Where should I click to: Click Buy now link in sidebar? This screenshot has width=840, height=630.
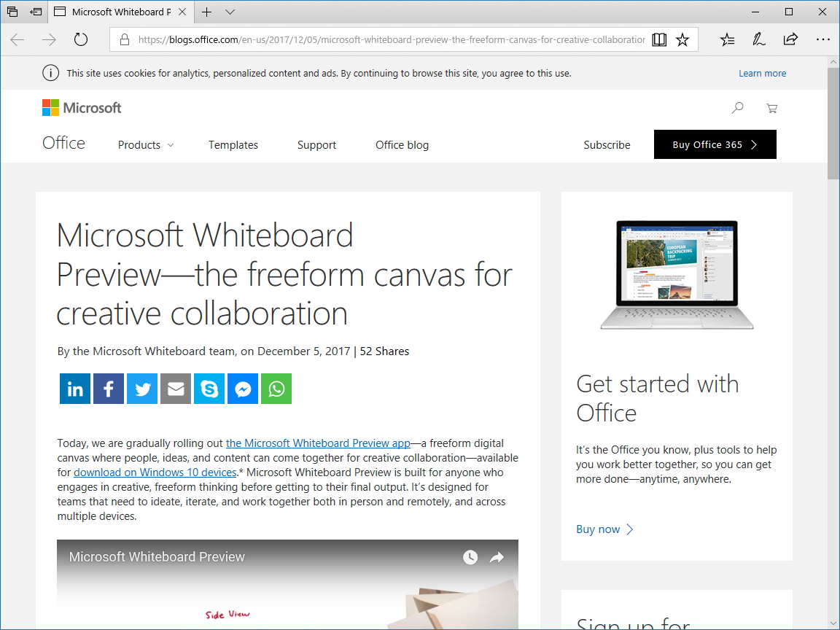click(x=604, y=529)
